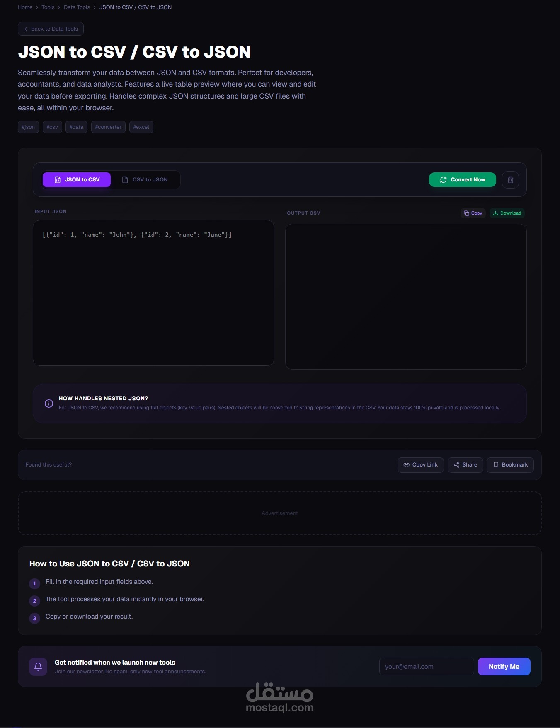The height and width of the screenshot is (728, 560).
Task: Go back to Data Tools
Action: 51,29
